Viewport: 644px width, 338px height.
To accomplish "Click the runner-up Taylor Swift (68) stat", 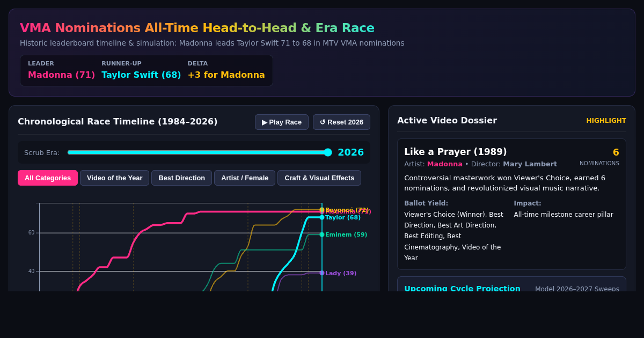I will click(141, 75).
